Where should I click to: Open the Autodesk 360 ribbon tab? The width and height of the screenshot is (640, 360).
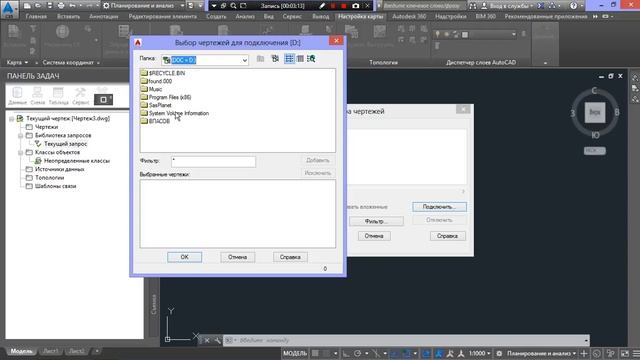point(409,17)
